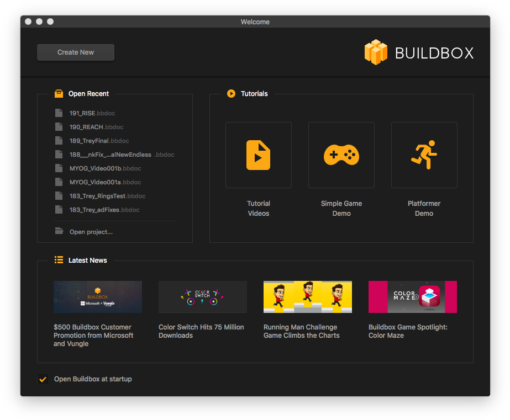Click the Create New button

[76, 52]
